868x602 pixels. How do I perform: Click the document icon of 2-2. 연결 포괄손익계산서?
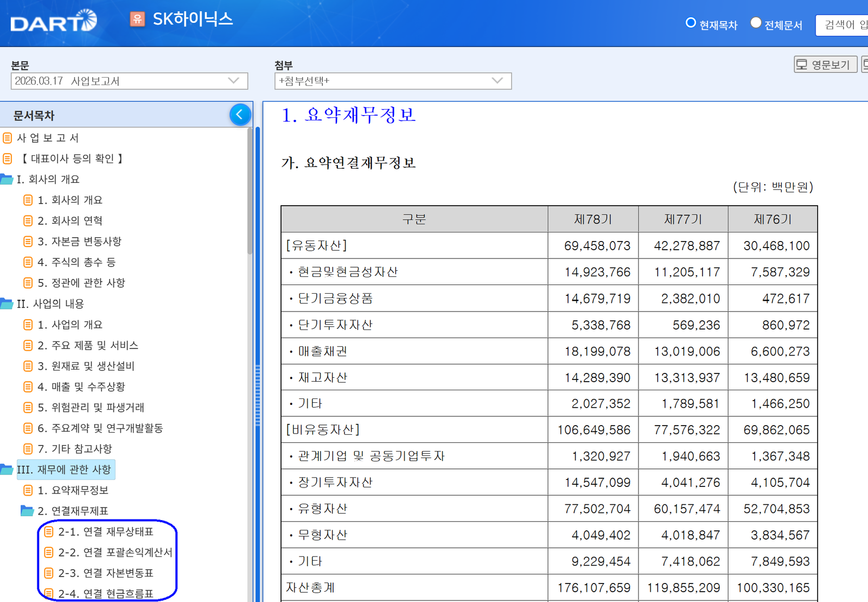coord(49,552)
